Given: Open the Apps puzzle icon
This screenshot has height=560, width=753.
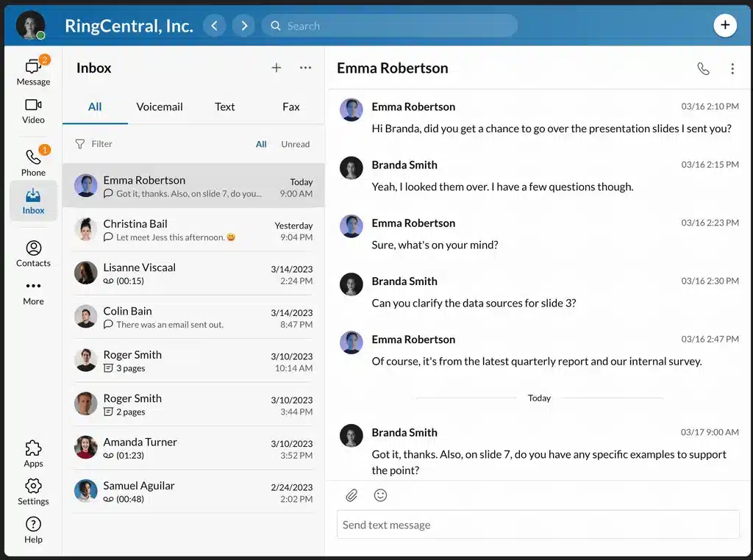Looking at the screenshot, I should point(33,453).
